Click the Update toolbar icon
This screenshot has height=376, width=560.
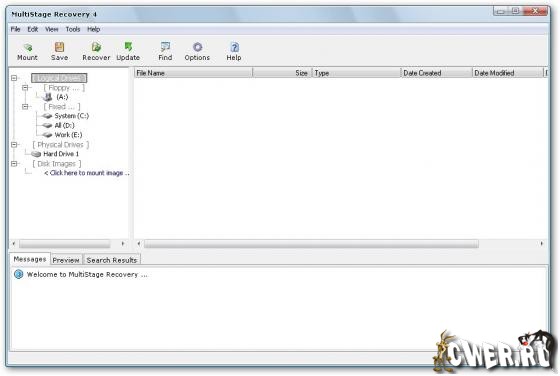[128, 47]
